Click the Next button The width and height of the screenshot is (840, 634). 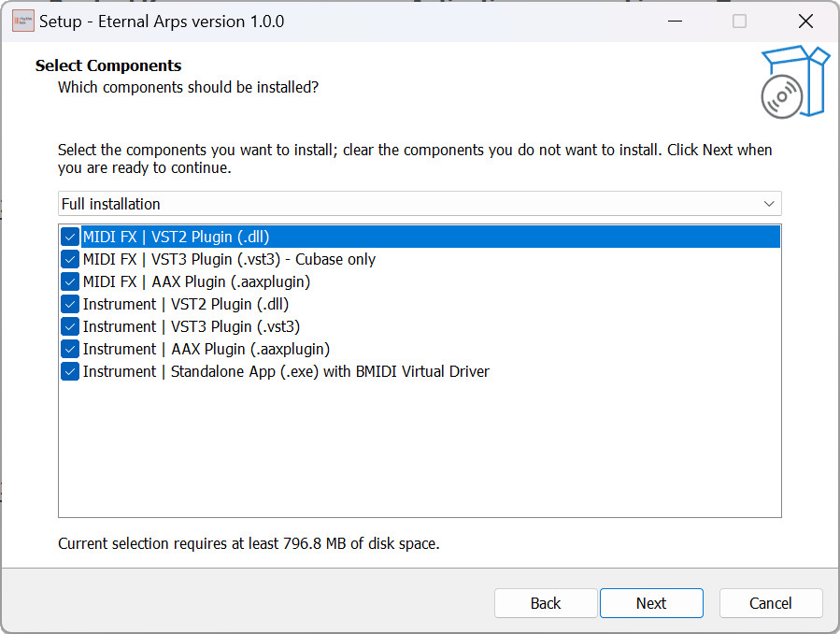[651, 603]
